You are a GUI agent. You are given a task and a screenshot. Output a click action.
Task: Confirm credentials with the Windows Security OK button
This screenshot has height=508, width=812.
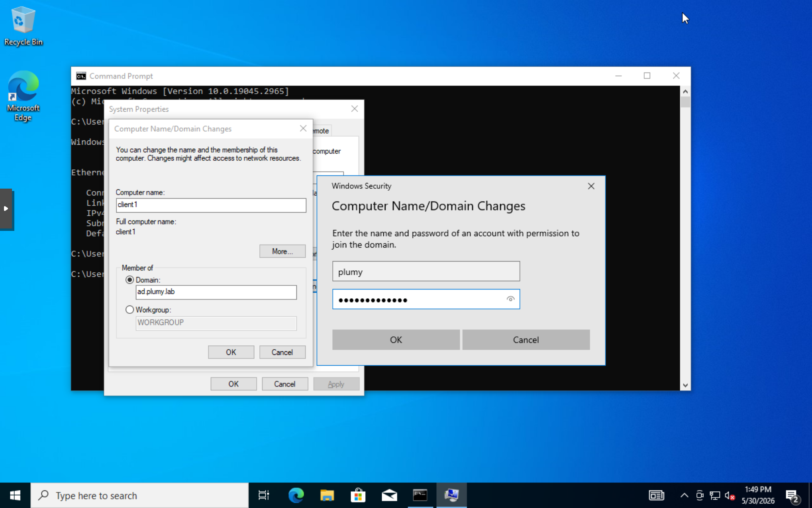396,340
